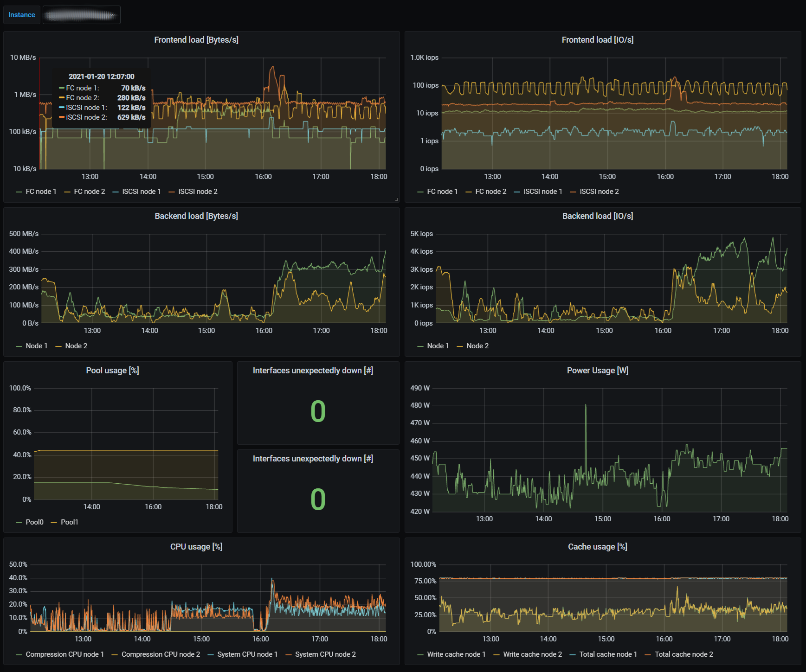Open Backend load [IO/s] panel title menu
806x672 pixels.
pyautogui.click(x=598, y=216)
